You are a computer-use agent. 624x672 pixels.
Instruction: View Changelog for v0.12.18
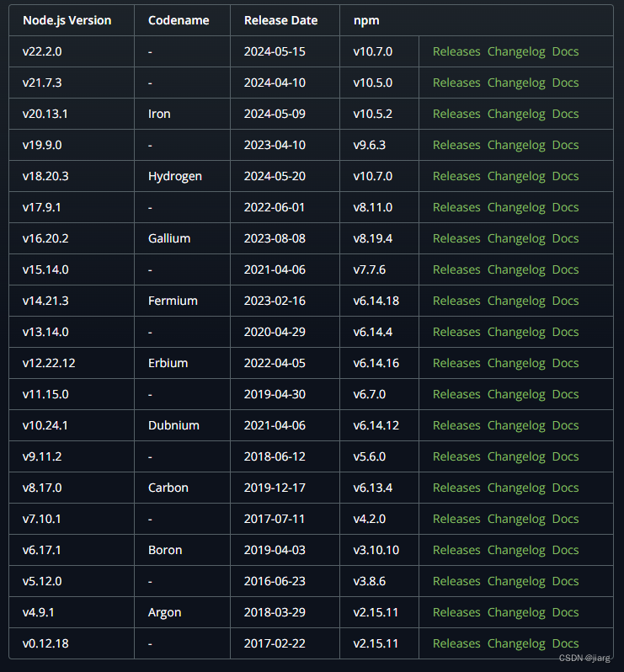click(516, 644)
